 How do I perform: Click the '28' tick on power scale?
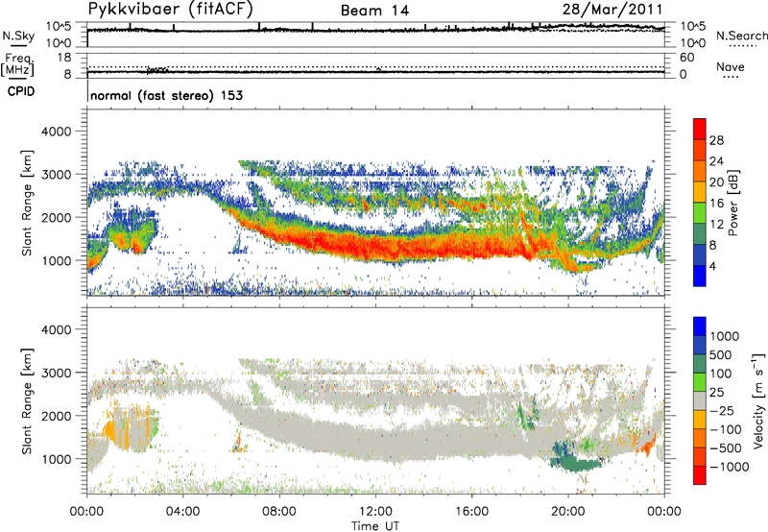click(x=716, y=140)
